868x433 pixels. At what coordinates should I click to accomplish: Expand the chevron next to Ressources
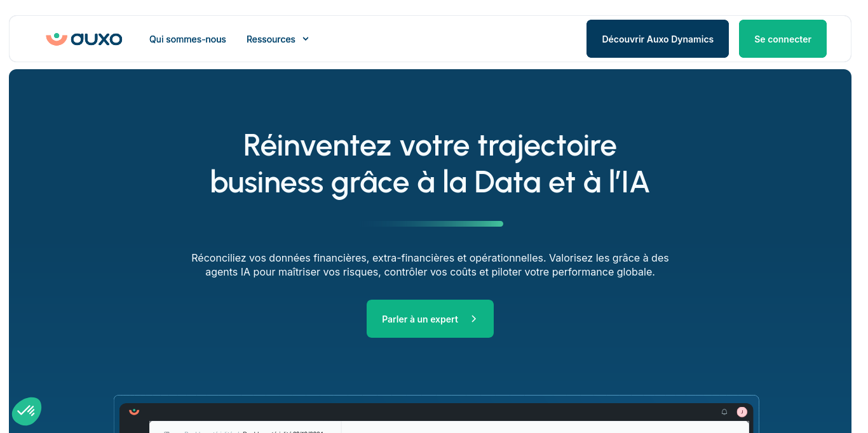[x=306, y=39]
